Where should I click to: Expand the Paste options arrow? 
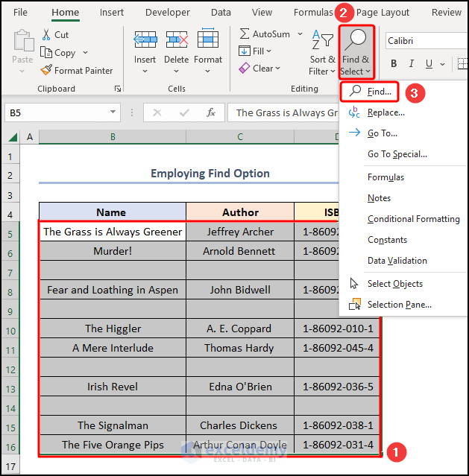click(x=22, y=72)
